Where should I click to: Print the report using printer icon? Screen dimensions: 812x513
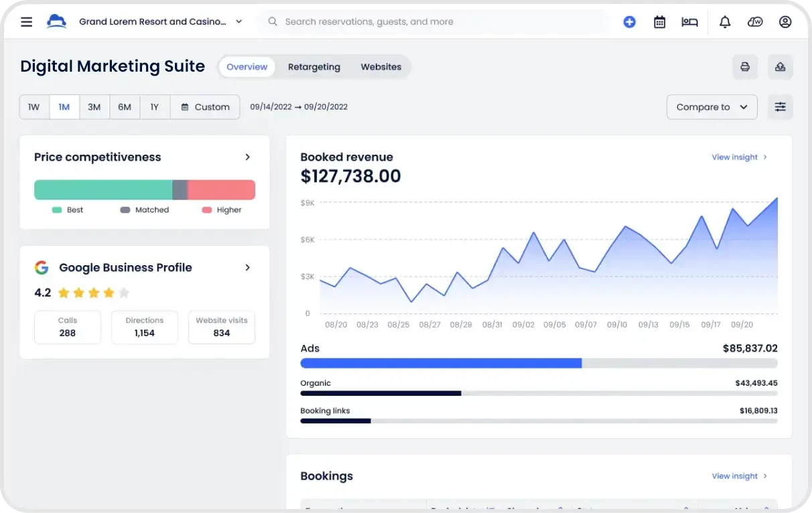[x=745, y=67]
